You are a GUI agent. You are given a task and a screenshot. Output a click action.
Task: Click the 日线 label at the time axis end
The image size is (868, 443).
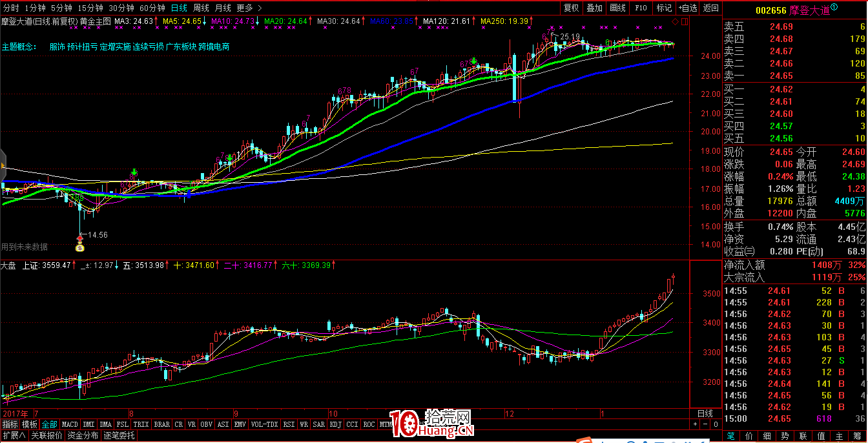coord(705,413)
